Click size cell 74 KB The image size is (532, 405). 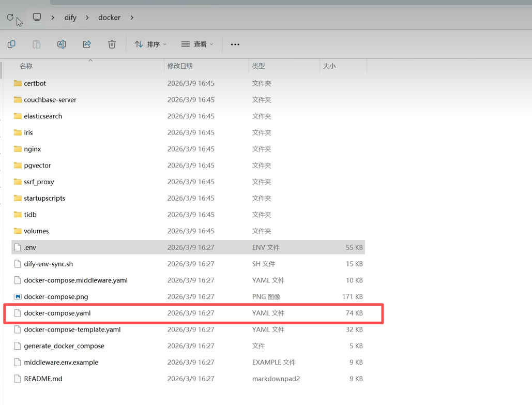[354, 313]
